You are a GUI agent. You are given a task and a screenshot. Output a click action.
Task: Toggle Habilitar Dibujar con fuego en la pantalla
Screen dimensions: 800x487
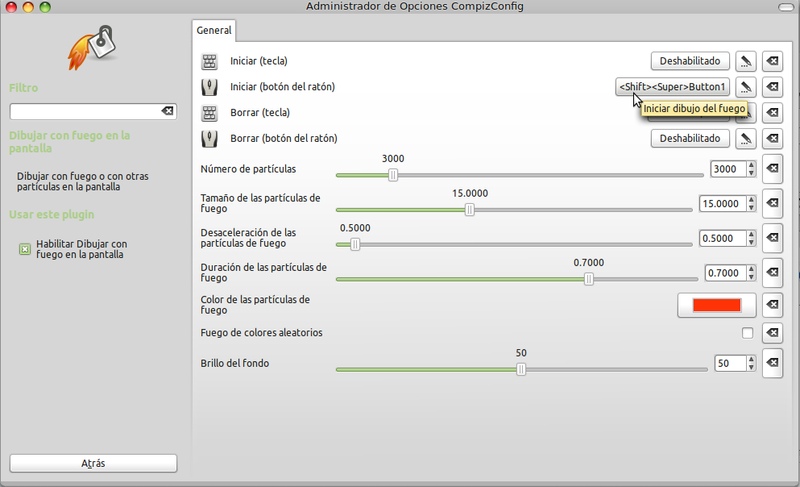click(25, 249)
